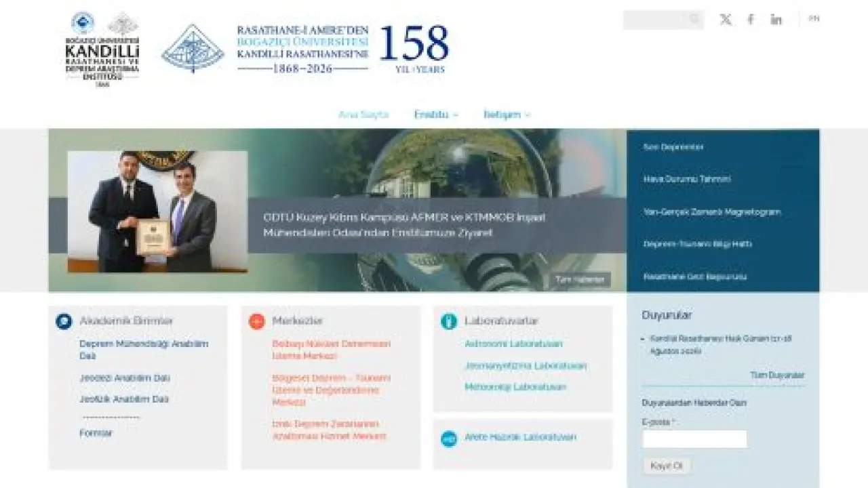Click the news photo of two men
Viewport: 868px width, 488px height.
pos(157,211)
